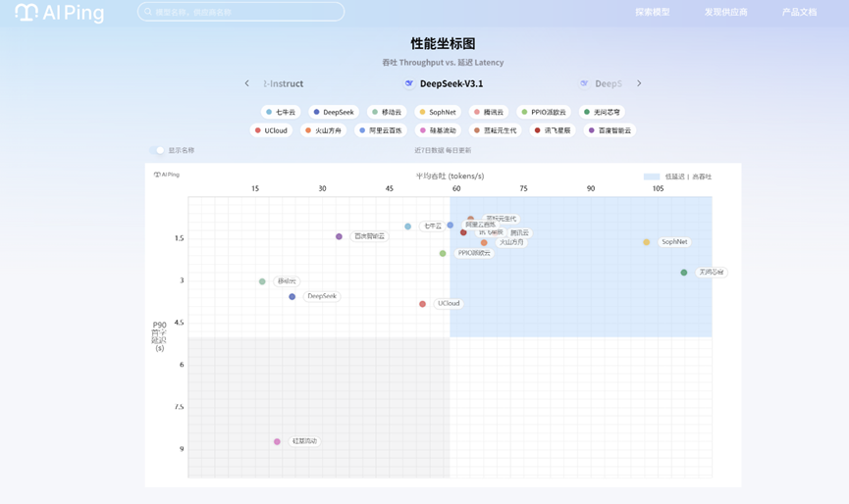
Task: Toggle the 阿里云百炼 legend chip
Action: (381, 130)
